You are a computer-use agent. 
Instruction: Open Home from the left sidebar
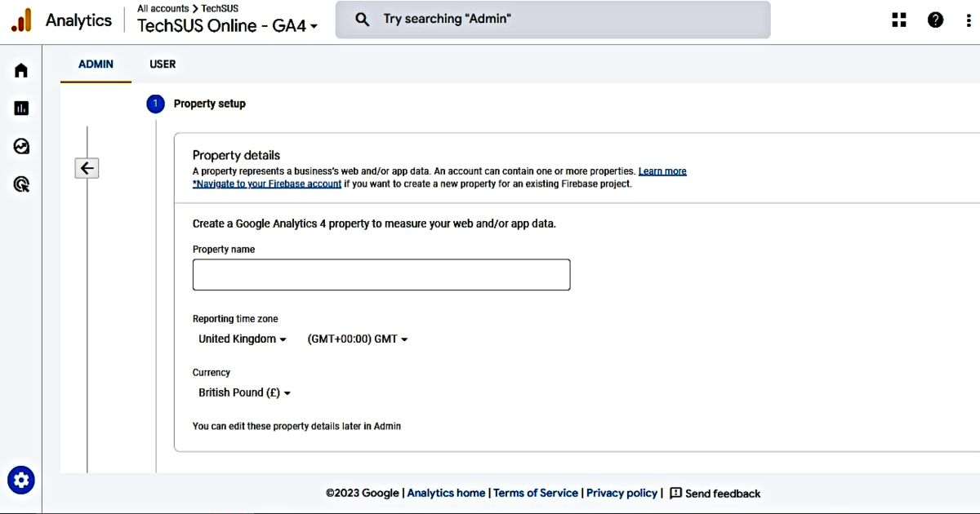click(x=21, y=70)
